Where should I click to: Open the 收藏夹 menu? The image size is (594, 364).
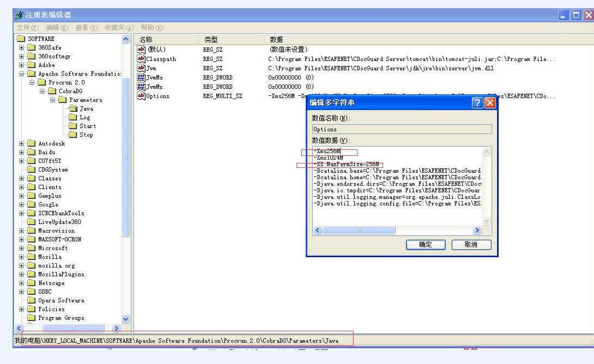pos(119,28)
